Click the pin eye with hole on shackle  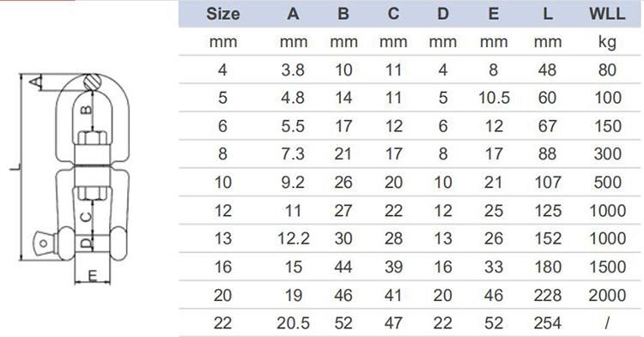click(44, 243)
